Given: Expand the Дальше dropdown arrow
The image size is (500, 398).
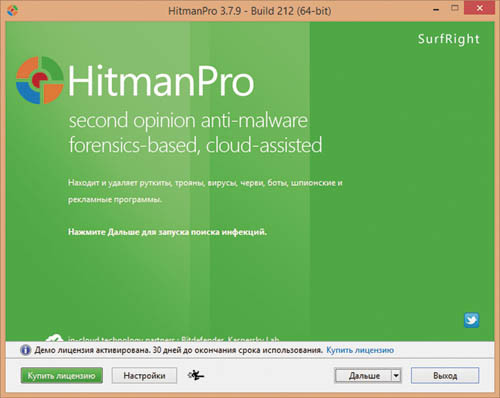Looking at the screenshot, I should tap(396, 376).
